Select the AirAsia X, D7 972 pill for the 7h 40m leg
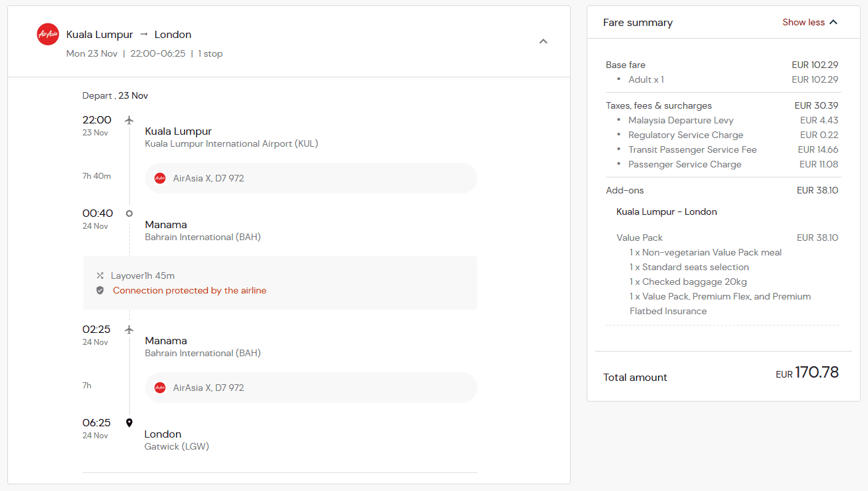This screenshot has width=868, height=491. tap(311, 178)
